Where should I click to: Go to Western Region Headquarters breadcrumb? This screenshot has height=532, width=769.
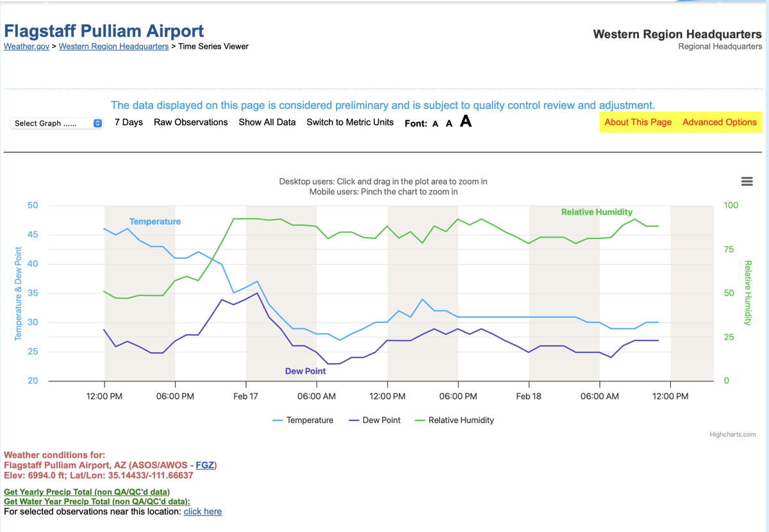(113, 47)
